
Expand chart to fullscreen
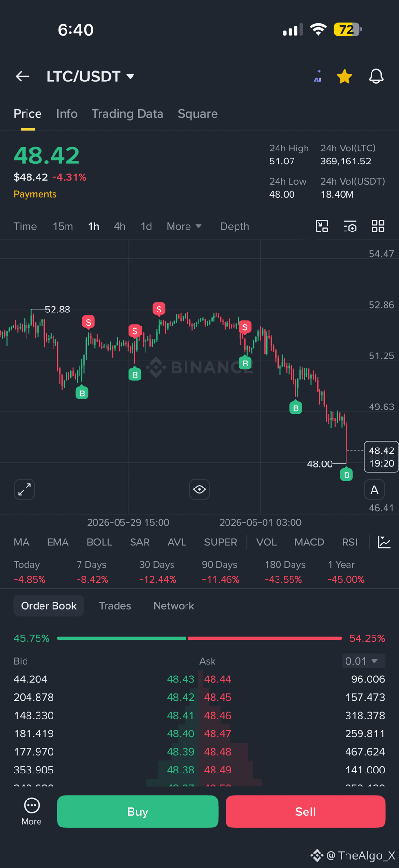[25, 489]
